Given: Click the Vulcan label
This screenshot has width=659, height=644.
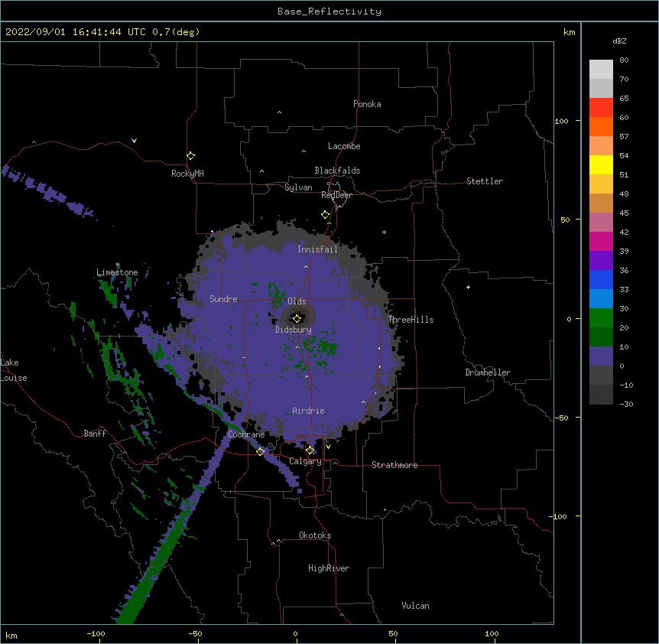Looking at the screenshot, I should (415, 606).
